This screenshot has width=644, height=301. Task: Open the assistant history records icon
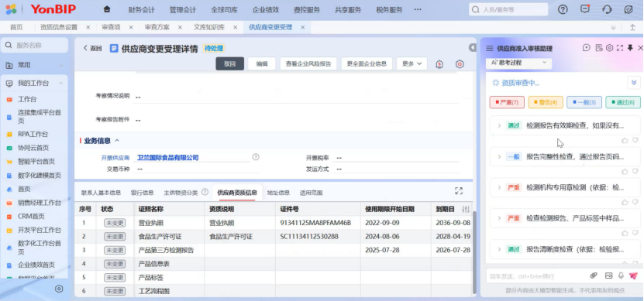coord(599,48)
